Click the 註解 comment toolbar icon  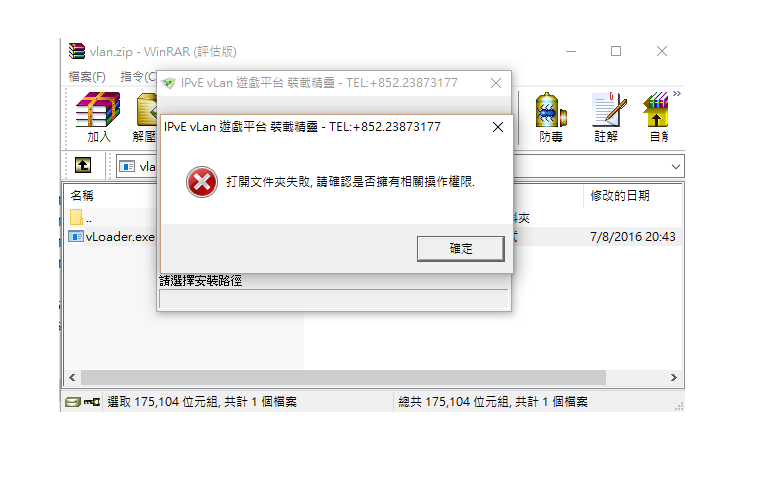pyautogui.click(x=606, y=118)
